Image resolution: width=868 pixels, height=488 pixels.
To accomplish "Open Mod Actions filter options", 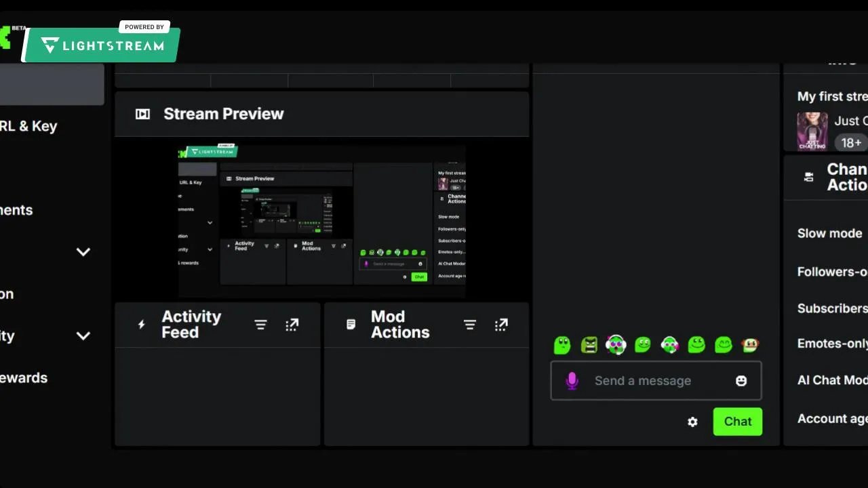I will [x=469, y=325].
